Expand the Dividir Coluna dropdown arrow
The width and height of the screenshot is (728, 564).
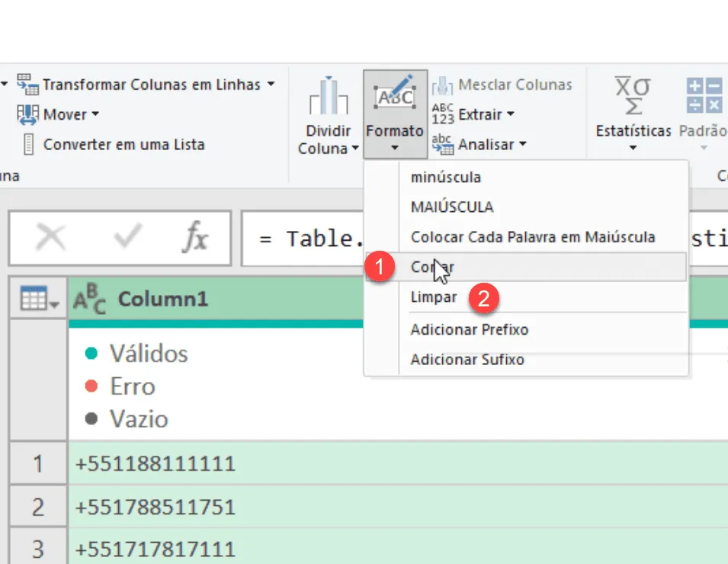click(x=355, y=149)
